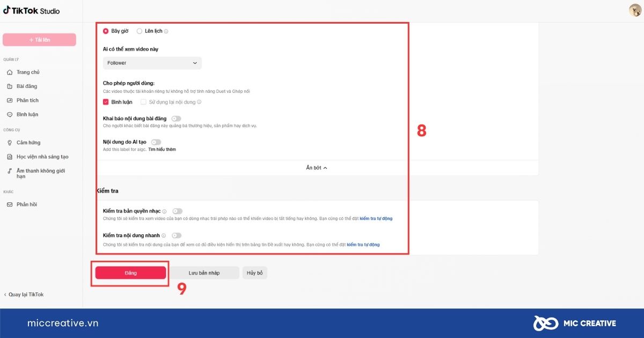Viewport: 644px width, 338px height.
Task: Click the Cho phép người dùng heading
Action: pos(129,83)
